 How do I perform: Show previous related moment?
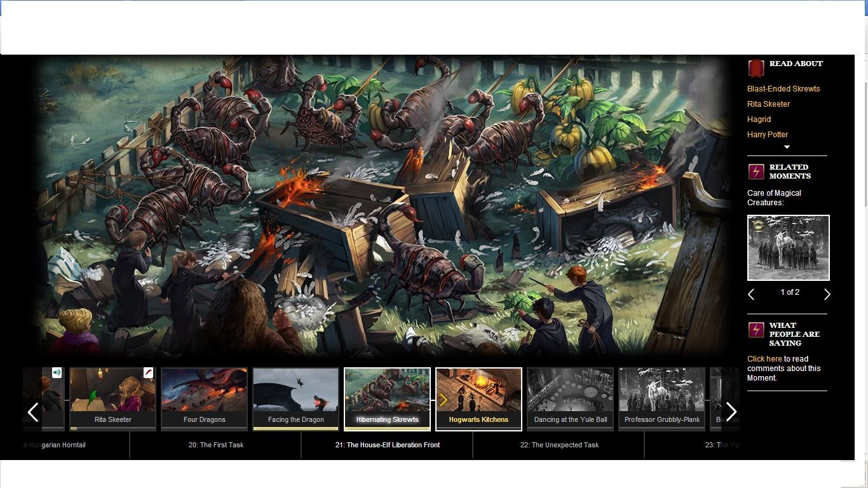click(751, 294)
